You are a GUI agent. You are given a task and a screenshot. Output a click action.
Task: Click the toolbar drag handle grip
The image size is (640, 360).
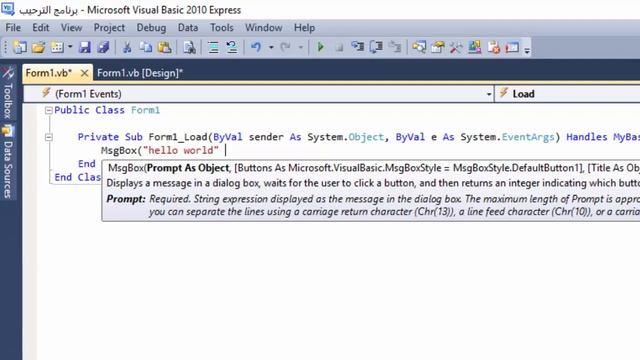[6, 48]
